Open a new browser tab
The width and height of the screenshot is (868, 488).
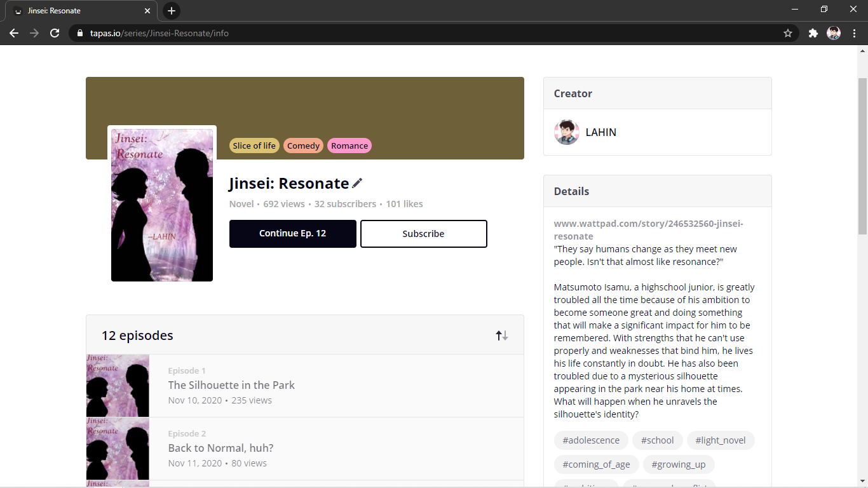[x=171, y=11]
